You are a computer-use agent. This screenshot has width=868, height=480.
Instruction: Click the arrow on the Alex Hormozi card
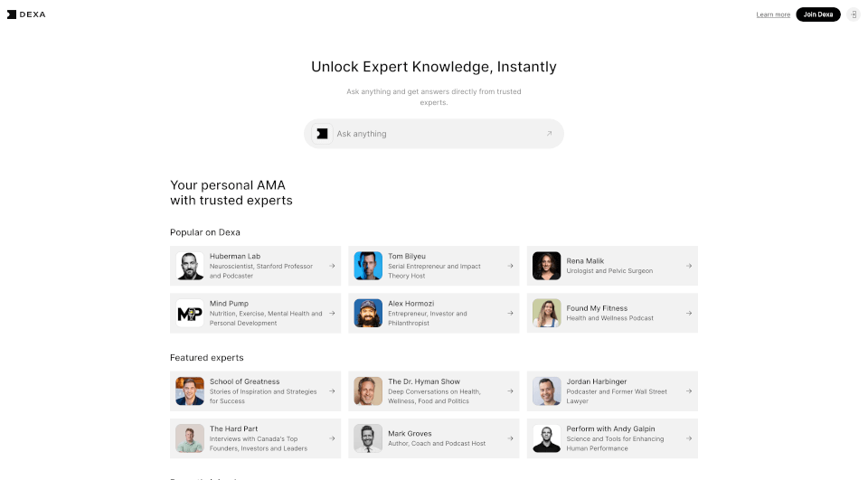(510, 314)
